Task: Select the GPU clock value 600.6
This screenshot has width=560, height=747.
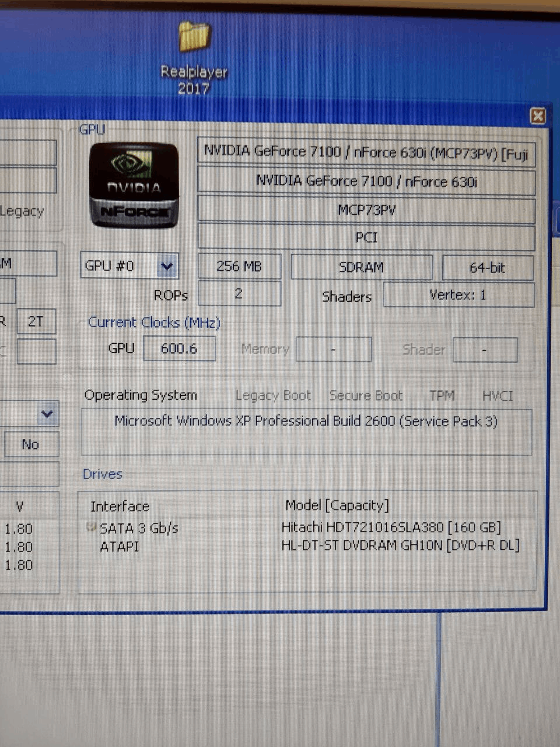Action: pos(179,348)
